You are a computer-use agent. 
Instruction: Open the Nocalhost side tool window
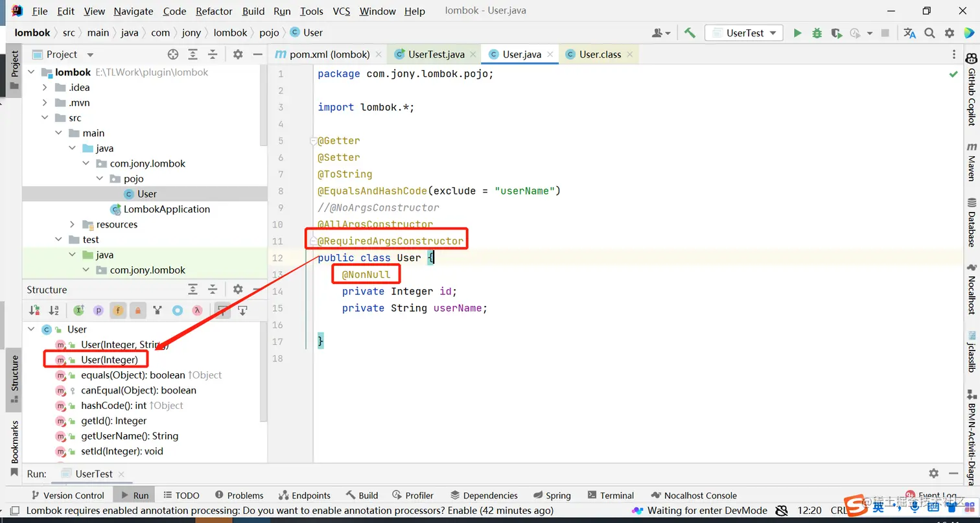(972, 288)
